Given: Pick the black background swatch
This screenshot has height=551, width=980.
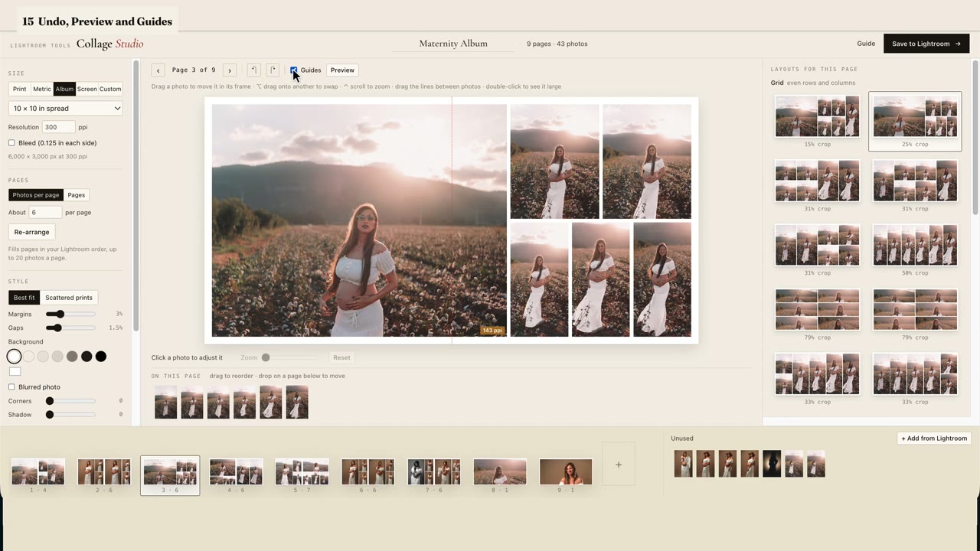Looking at the screenshot, I should pos(101,356).
